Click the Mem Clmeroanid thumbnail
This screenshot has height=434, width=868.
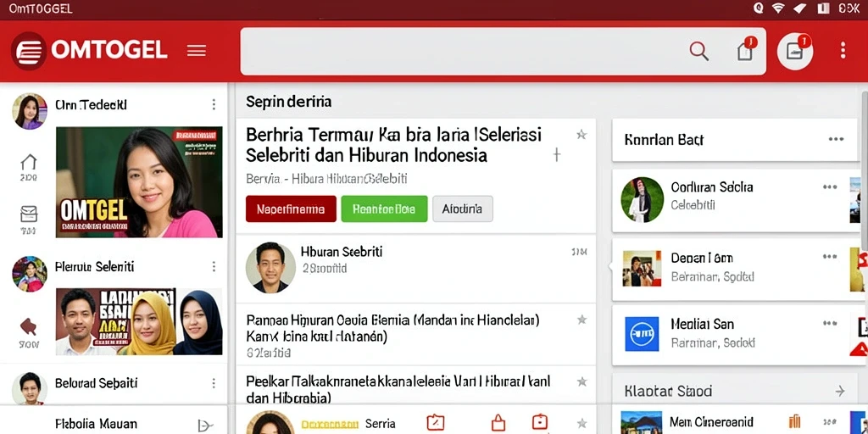642,422
